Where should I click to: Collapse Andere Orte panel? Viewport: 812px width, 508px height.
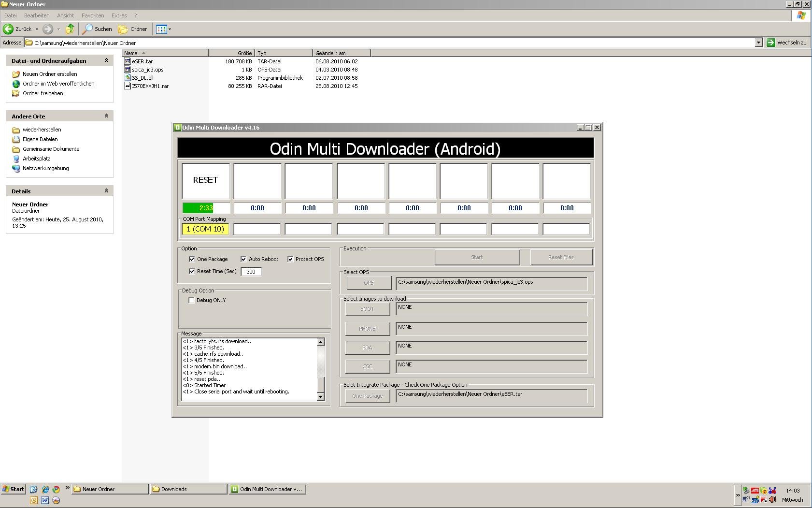coord(106,116)
